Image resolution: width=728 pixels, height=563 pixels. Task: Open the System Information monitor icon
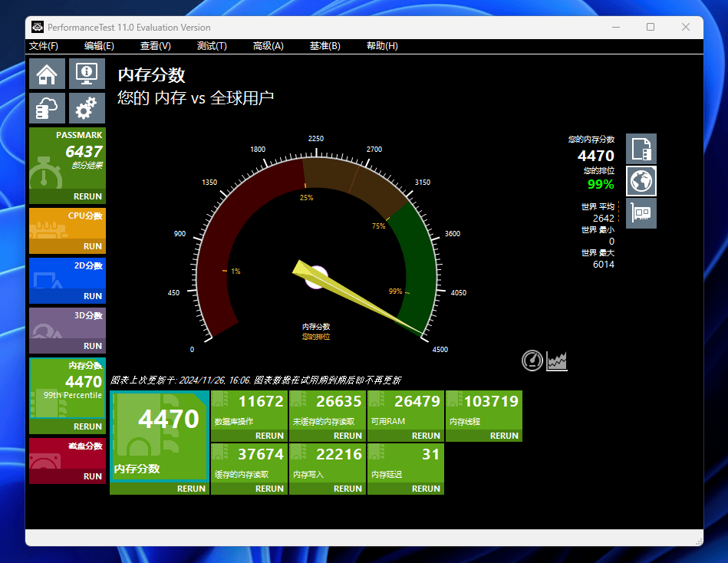(87, 74)
